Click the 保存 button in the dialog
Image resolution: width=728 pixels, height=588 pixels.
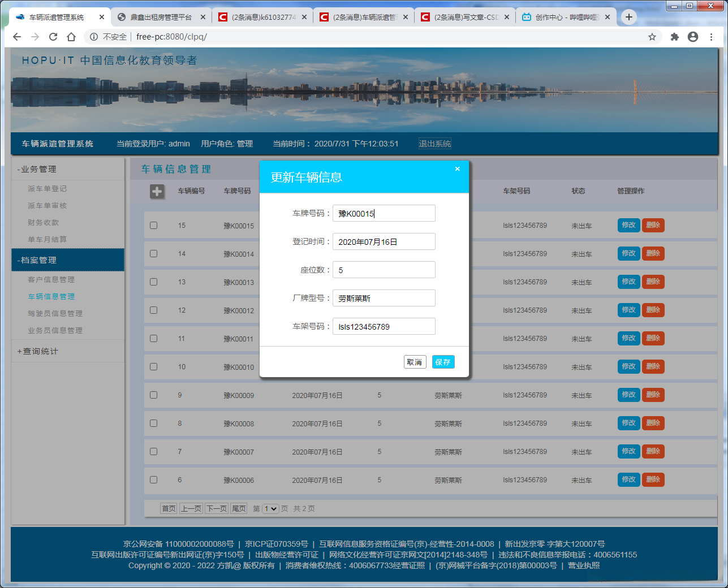pos(443,362)
